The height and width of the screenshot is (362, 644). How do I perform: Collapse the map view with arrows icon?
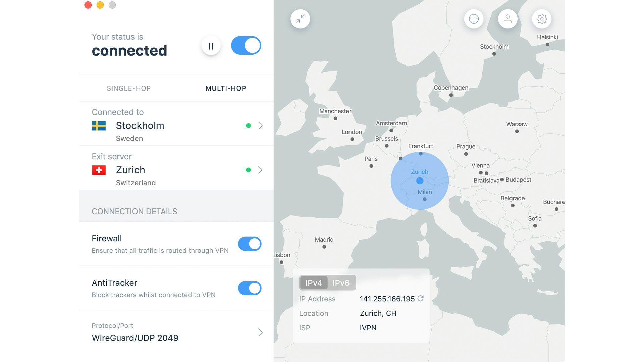pos(300,19)
